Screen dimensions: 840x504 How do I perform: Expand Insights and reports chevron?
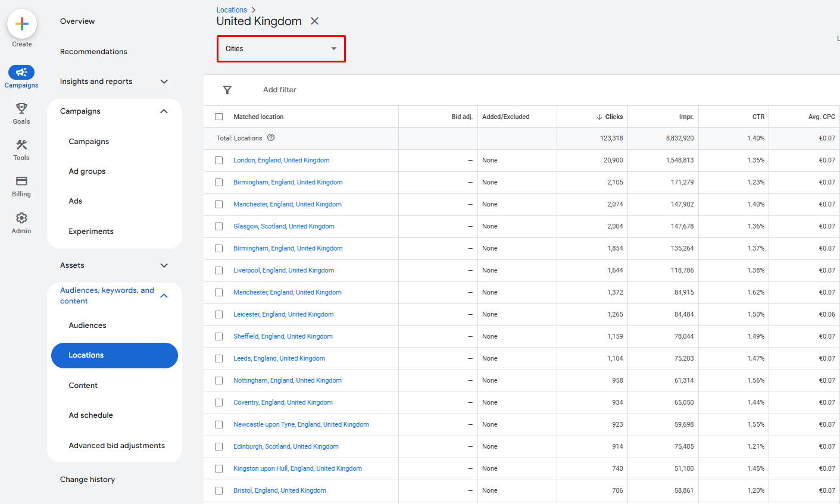click(164, 82)
